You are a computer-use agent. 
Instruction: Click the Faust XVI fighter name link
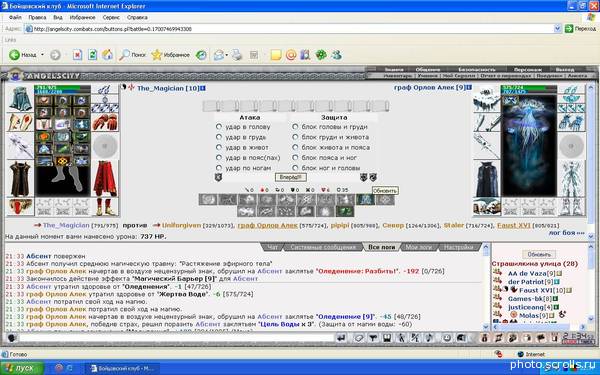point(514,225)
